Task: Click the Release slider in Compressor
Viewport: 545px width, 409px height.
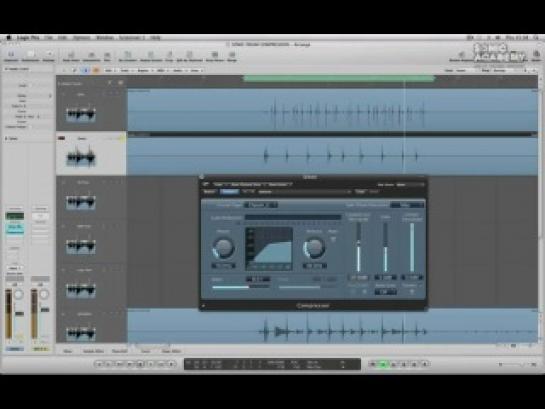Action: point(307,287)
